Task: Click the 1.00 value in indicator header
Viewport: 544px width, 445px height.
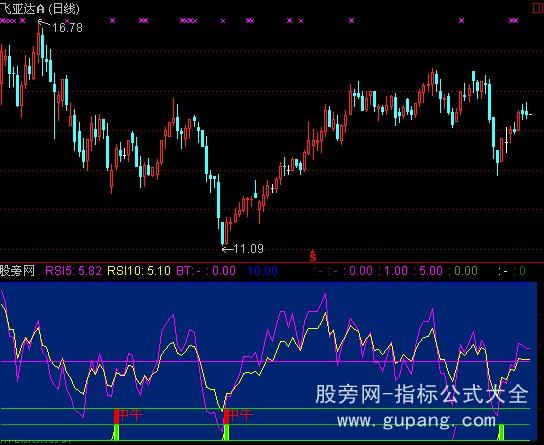Action: [396, 271]
